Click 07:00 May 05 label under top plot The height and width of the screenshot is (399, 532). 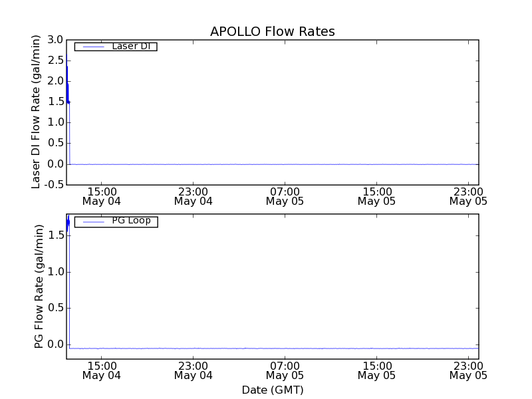pyautogui.click(x=285, y=196)
